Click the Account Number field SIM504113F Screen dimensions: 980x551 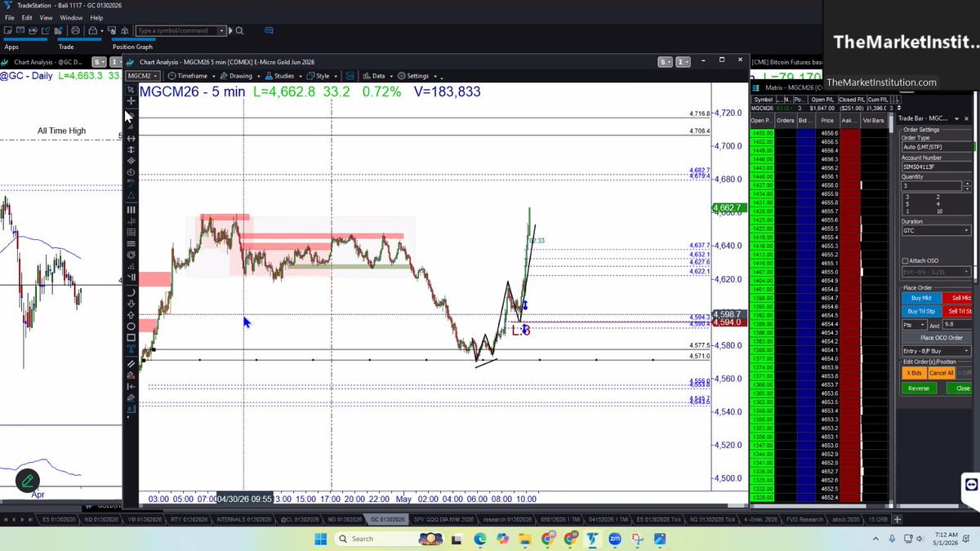pyautogui.click(x=936, y=167)
